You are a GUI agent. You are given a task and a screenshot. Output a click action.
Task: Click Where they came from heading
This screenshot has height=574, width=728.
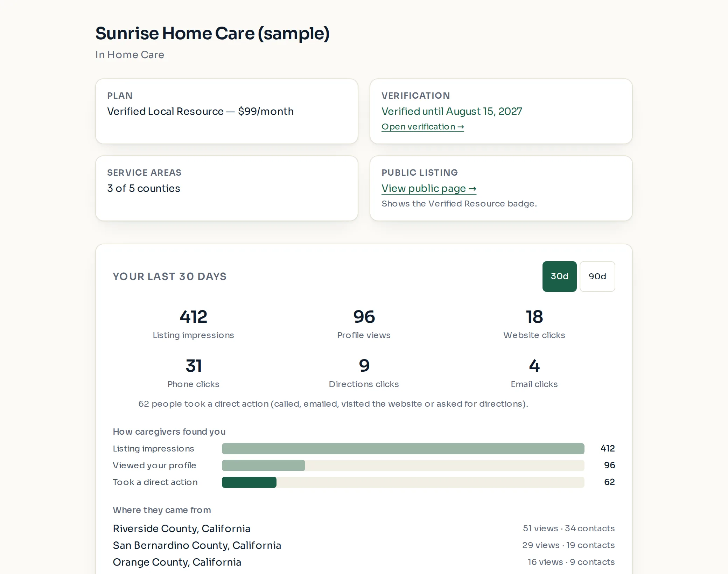point(162,510)
